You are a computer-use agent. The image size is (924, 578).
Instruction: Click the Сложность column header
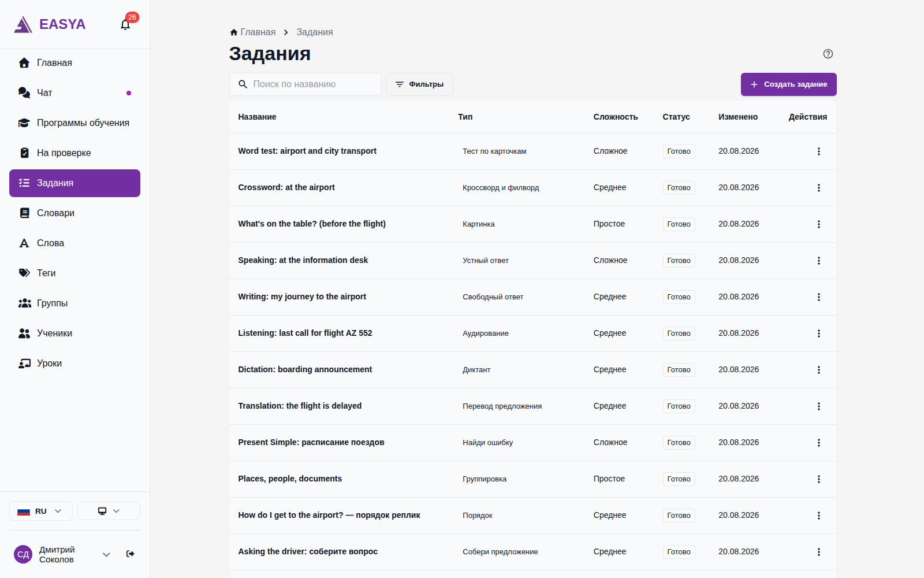pyautogui.click(x=616, y=117)
